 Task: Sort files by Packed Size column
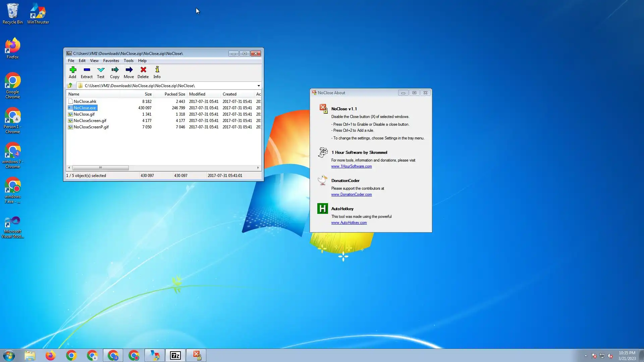[x=174, y=94]
